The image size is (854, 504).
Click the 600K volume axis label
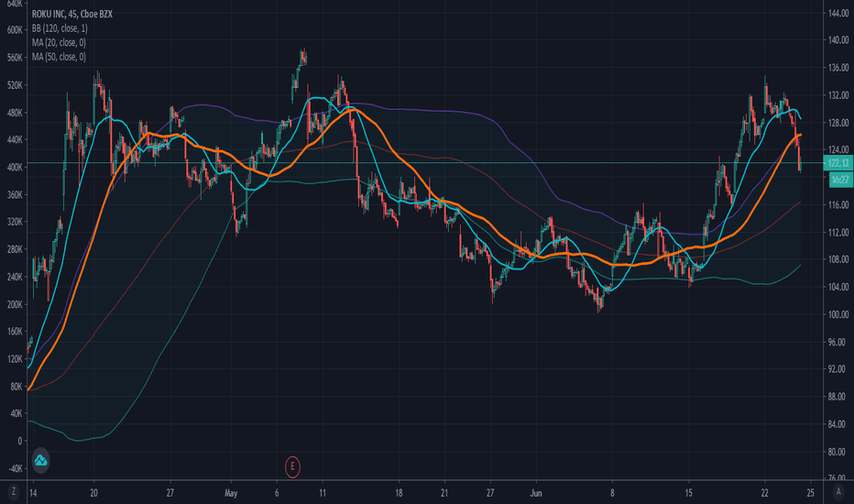coord(15,30)
